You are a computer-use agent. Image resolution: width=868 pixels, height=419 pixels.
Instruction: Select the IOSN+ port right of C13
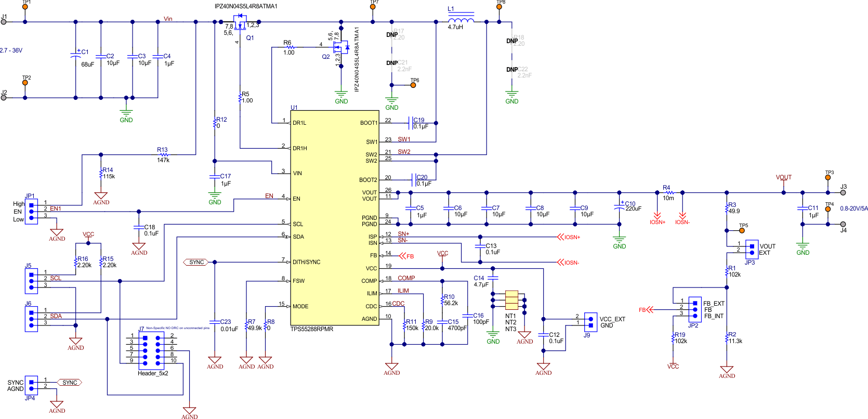coord(569,237)
